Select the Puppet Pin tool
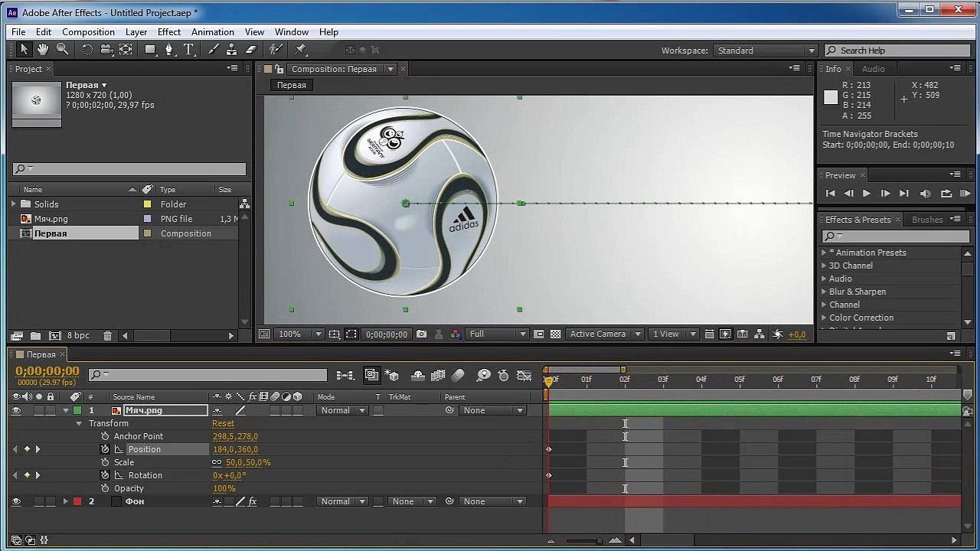The width and height of the screenshot is (980, 551). (301, 50)
